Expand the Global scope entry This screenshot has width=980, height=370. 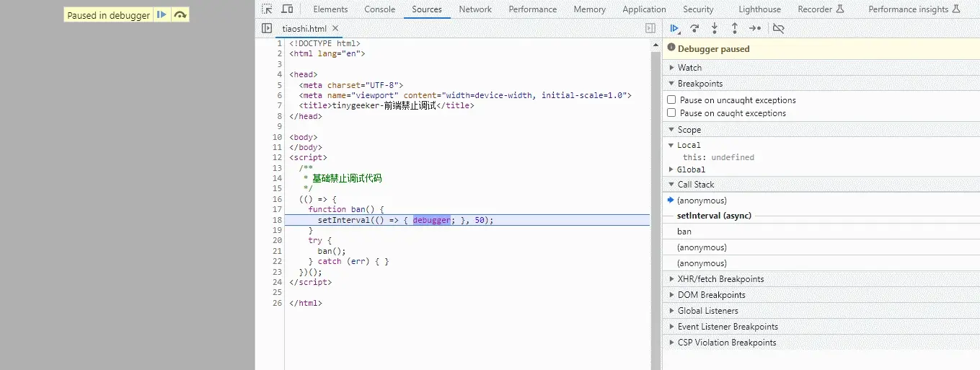click(691, 169)
